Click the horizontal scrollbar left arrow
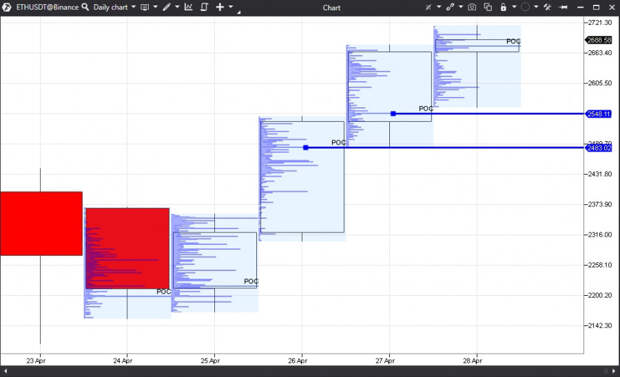 pos(5,371)
